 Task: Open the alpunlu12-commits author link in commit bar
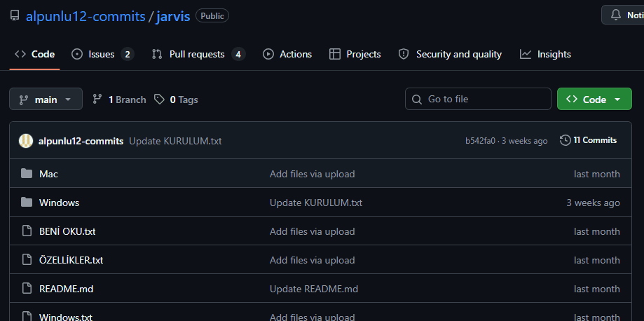coord(81,141)
